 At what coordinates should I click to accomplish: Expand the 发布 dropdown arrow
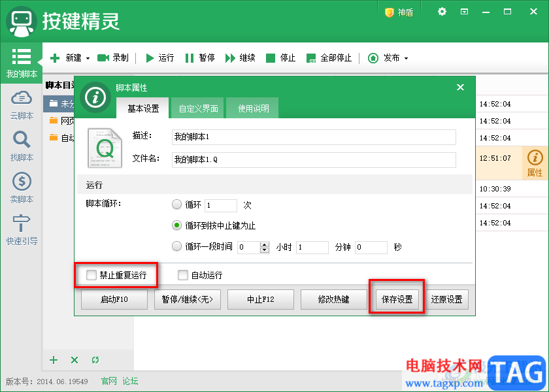tap(406, 58)
